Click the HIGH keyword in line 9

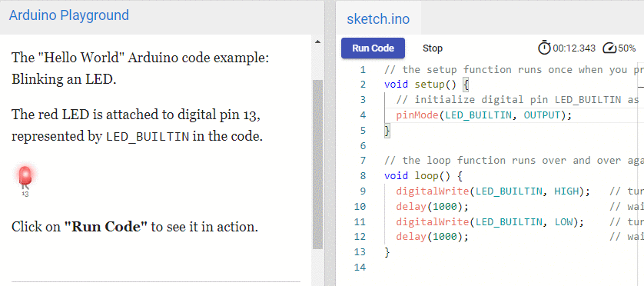[566, 191]
